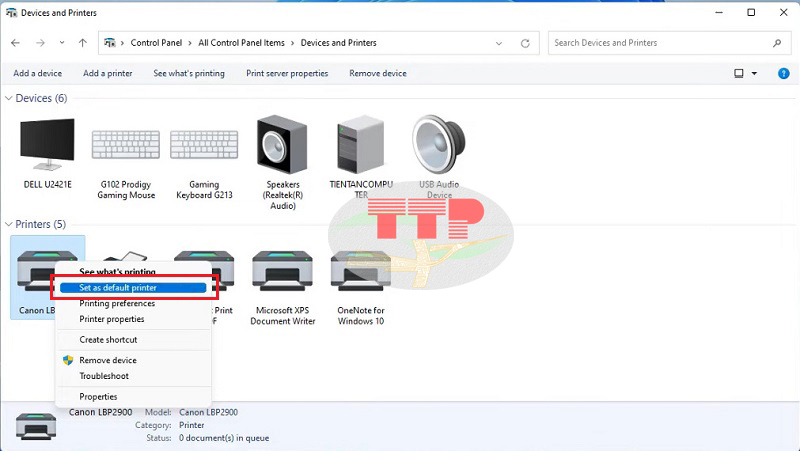Select the TIENTANCOMPUTER computer device
800x451 pixels.
point(361,156)
